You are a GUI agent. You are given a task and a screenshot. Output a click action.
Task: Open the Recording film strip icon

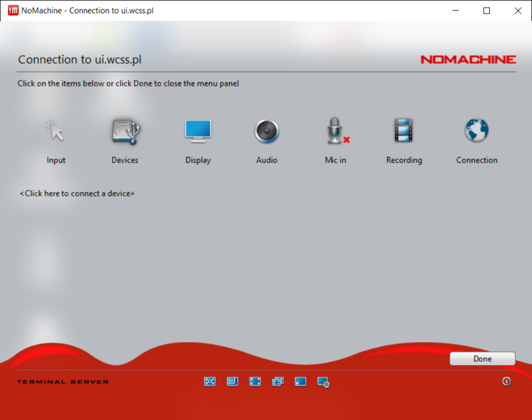pyautogui.click(x=403, y=131)
